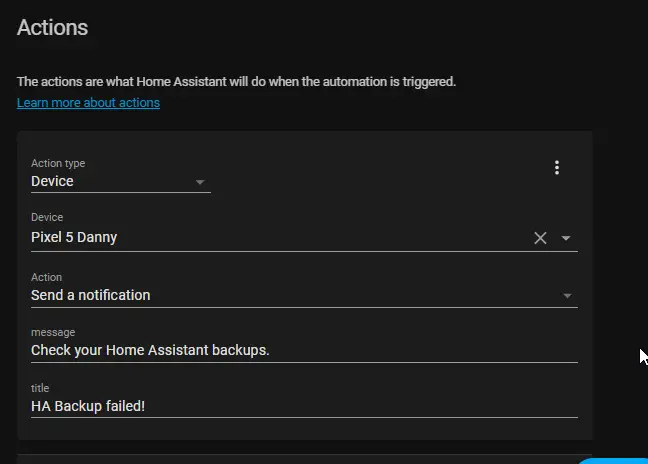
Task: Click the next action card below
Action: (305, 459)
